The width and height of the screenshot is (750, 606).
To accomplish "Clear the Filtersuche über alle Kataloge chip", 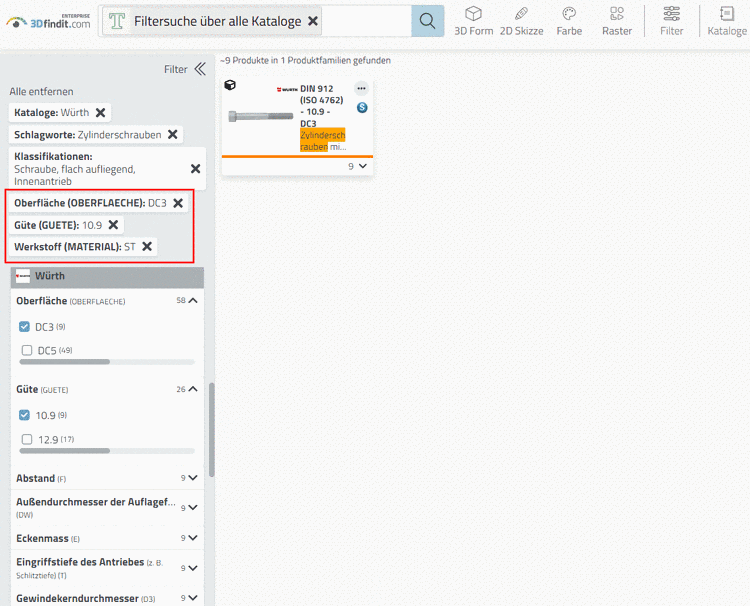I will point(313,21).
